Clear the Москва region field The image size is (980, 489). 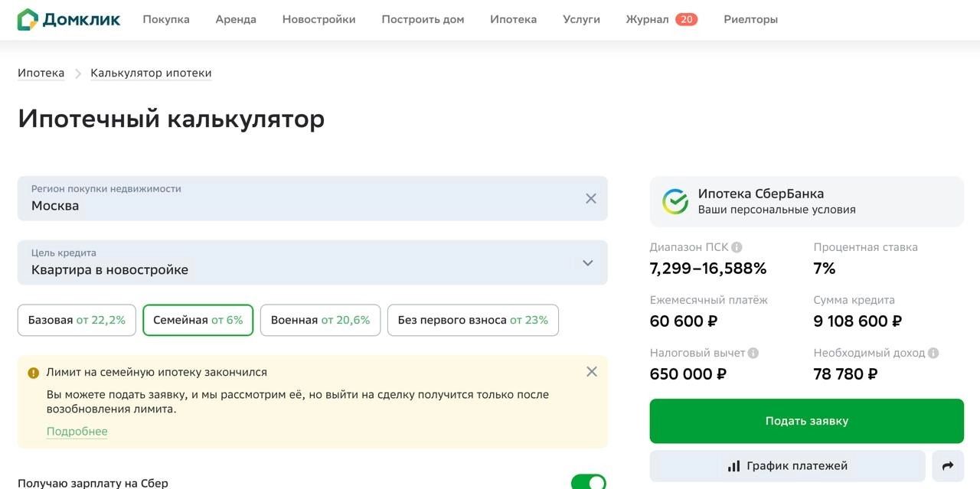pos(591,199)
